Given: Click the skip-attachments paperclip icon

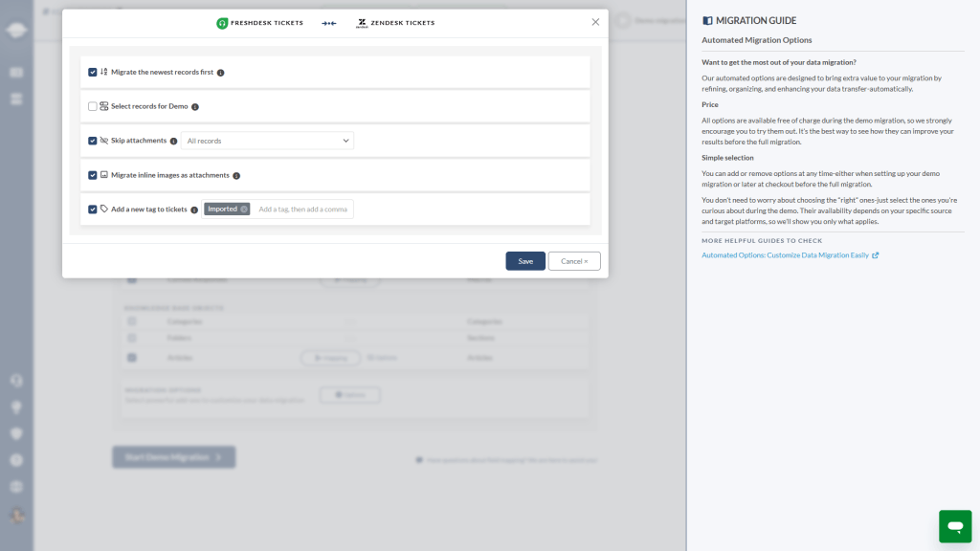Looking at the screenshot, I should click(103, 141).
